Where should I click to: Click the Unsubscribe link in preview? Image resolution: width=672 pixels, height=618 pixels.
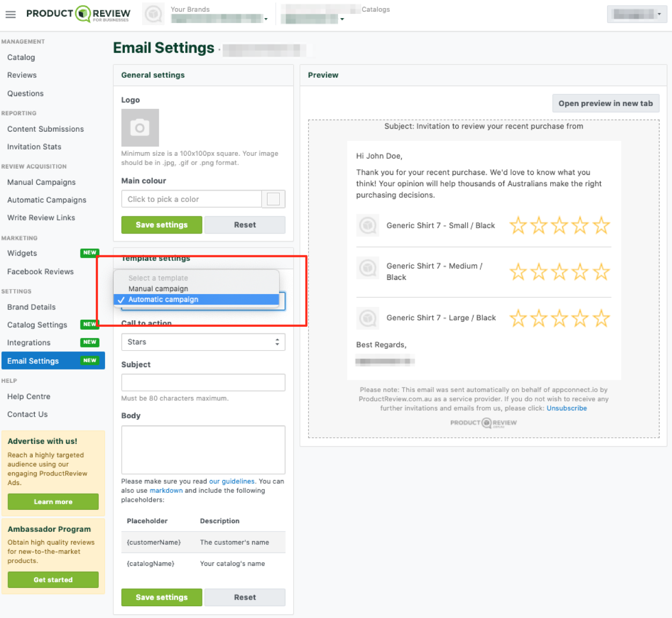click(x=566, y=408)
